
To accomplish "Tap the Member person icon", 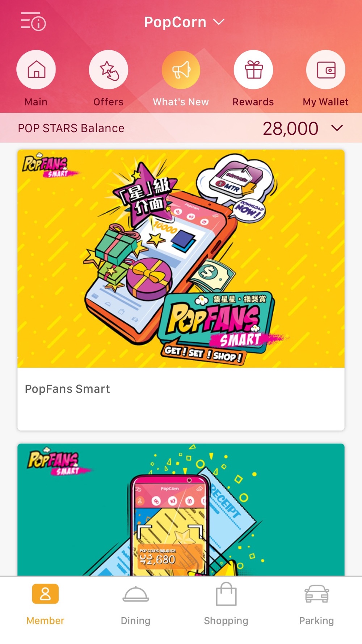I will 45,594.
